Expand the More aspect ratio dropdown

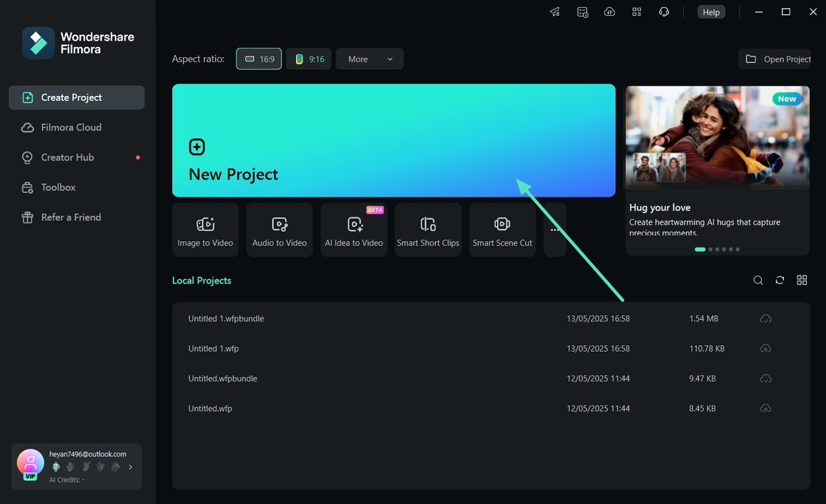coord(370,59)
